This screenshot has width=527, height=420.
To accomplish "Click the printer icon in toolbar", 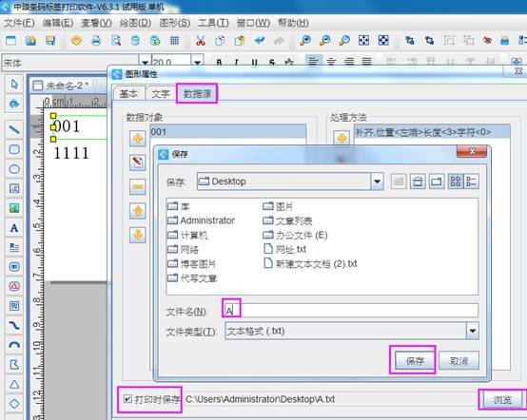I will (x=96, y=41).
